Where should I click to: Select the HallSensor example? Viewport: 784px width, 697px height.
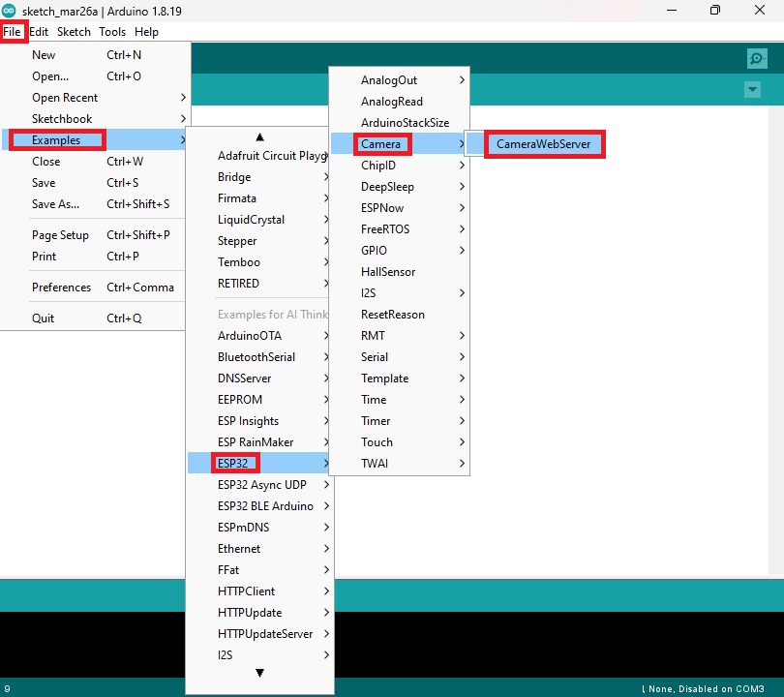coord(399,272)
